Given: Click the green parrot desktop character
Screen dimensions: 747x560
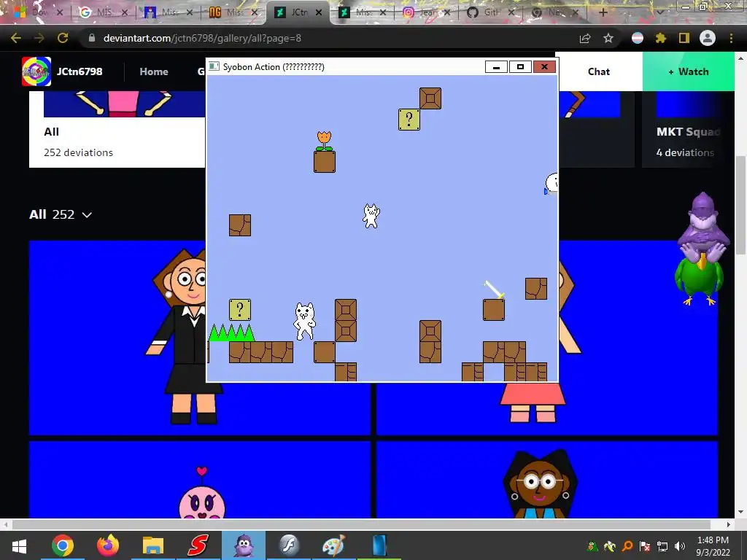Looking at the screenshot, I should point(698,281).
